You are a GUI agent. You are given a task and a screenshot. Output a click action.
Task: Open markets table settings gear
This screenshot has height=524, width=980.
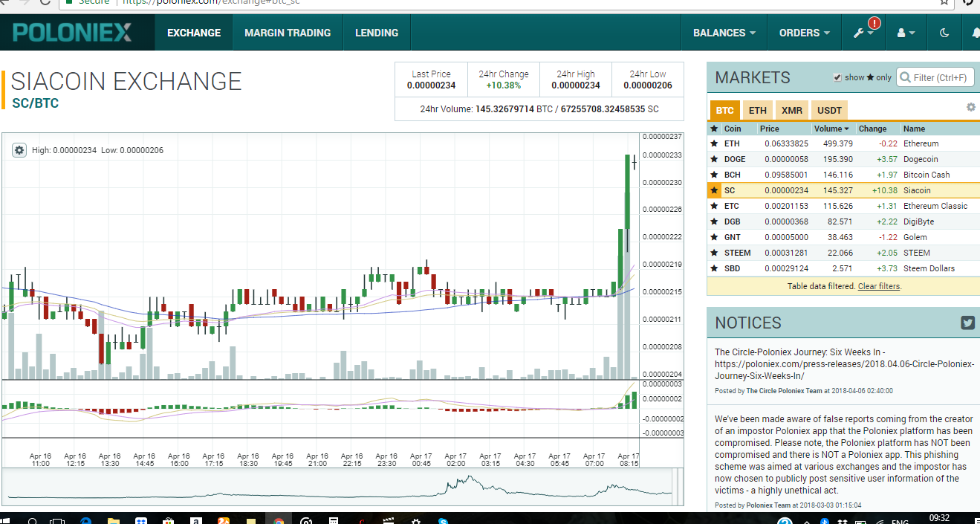970,107
